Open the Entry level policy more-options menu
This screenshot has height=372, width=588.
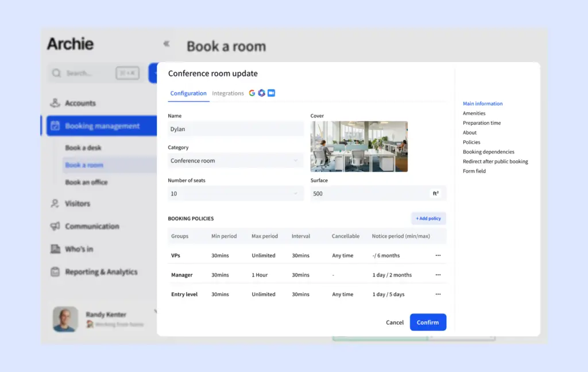(x=438, y=294)
